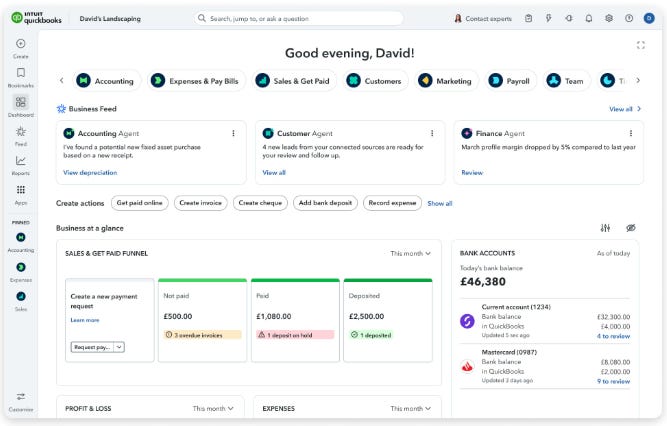Viewport: 667px width, 426px height.
Task: Click Show all create actions
Action: tap(439, 203)
